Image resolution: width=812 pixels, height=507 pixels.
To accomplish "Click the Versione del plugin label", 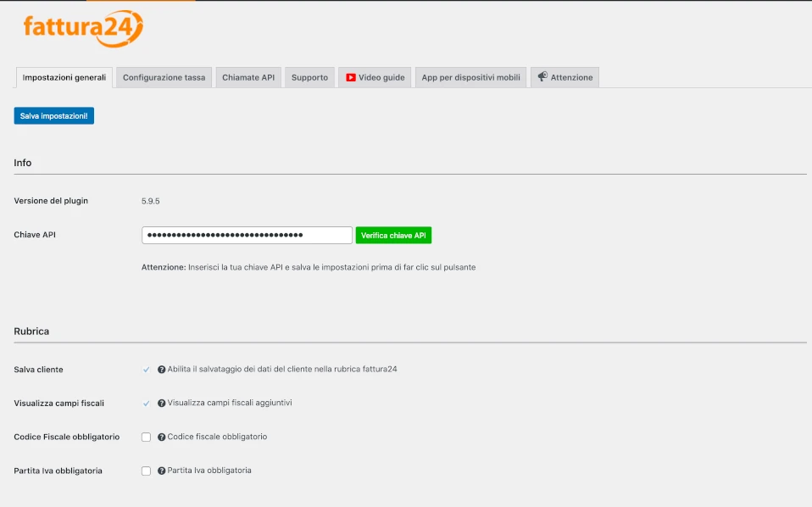I will click(x=51, y=201).
